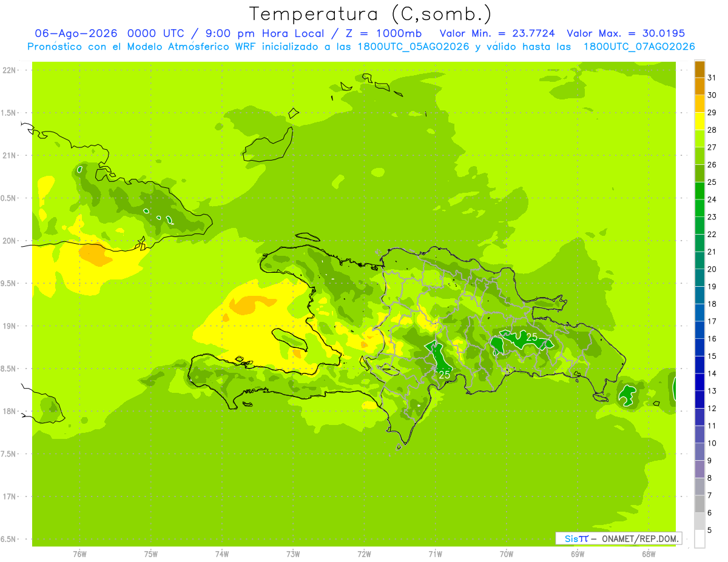Screen dimensions: 728x562
Task: Pick the olive green legend swatch between 25 and 26
Action: [x=699, y=173]
